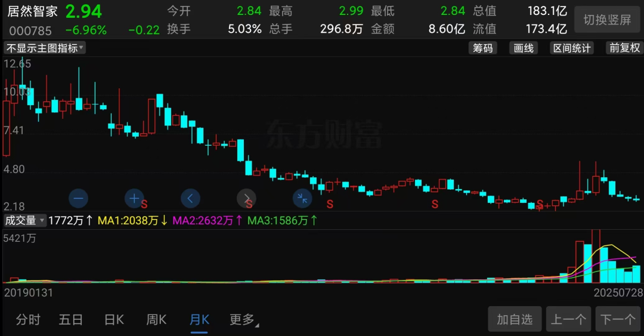This screenshot has width=644, height=336.
Task: Click the total market value 183.1亿
Action: [547, 11]
